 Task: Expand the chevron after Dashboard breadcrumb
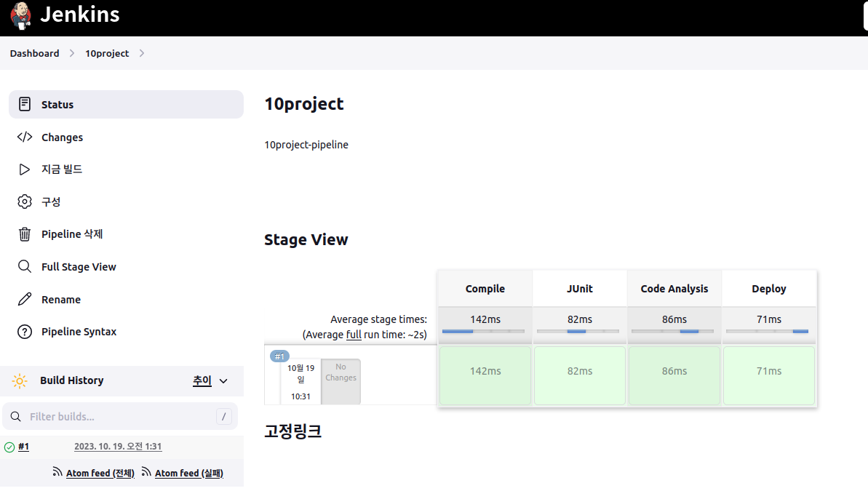(72, 53)
